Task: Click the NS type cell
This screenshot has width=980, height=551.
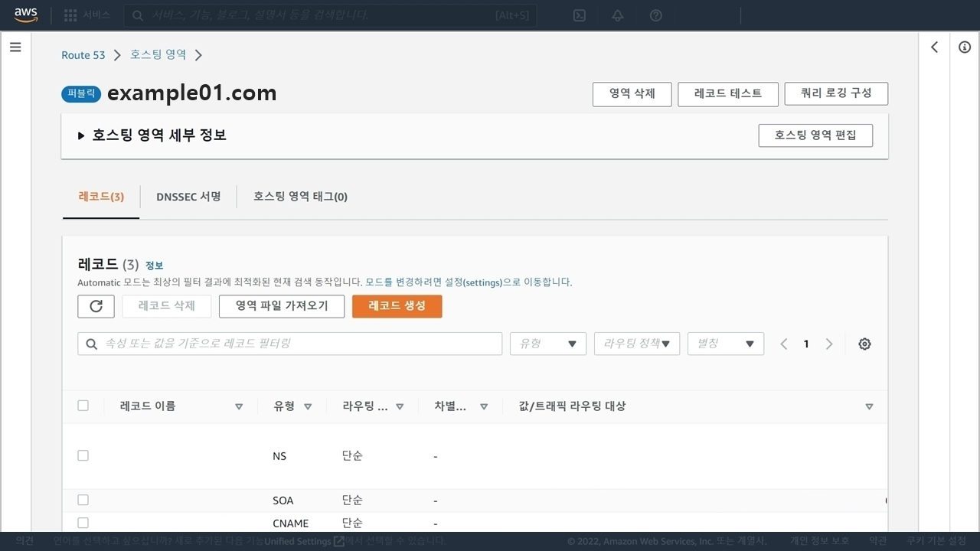Action: 279,456
